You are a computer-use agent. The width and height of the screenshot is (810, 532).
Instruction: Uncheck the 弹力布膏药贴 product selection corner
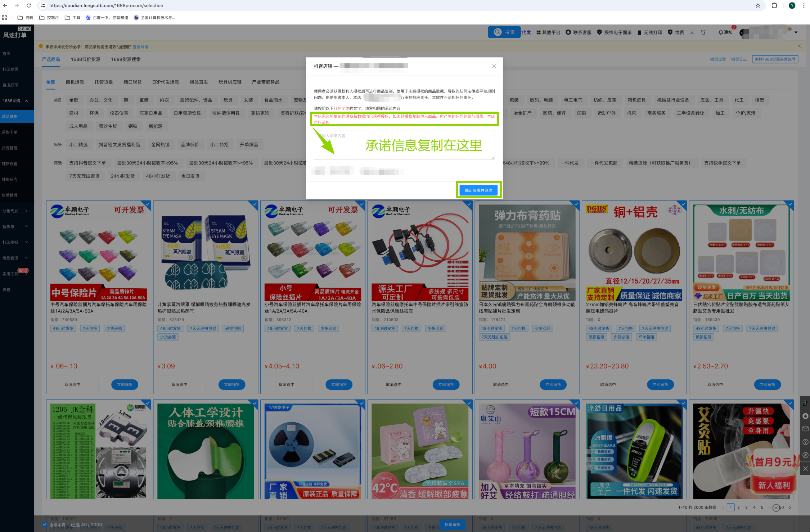pos(576,204)
